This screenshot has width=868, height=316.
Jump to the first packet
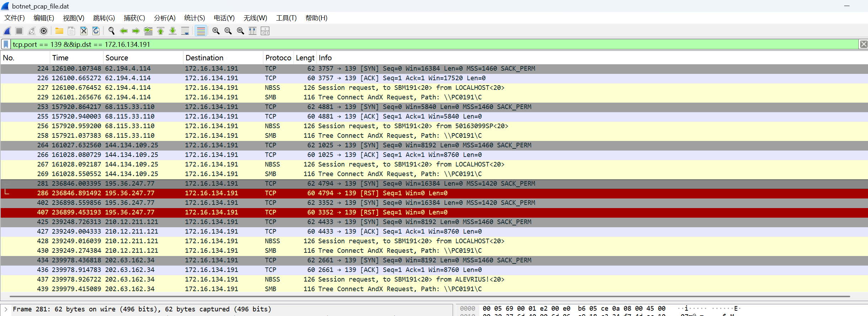pos(161,31)
